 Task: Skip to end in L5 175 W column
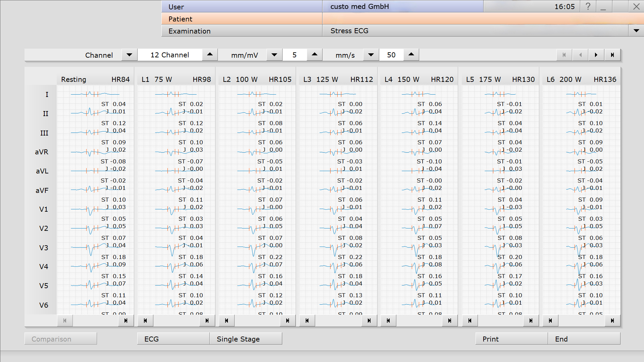[x=531, y=320]
